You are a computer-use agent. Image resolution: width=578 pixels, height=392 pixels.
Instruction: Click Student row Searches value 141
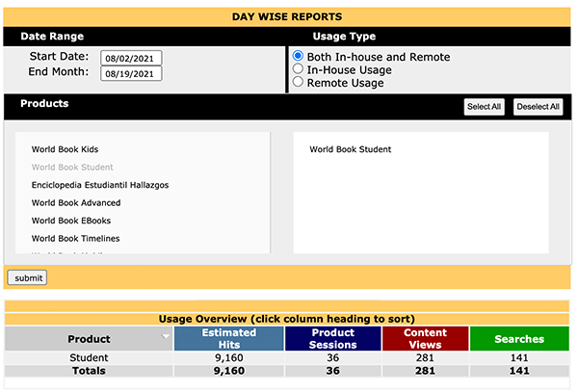click(x=519, y=357)
